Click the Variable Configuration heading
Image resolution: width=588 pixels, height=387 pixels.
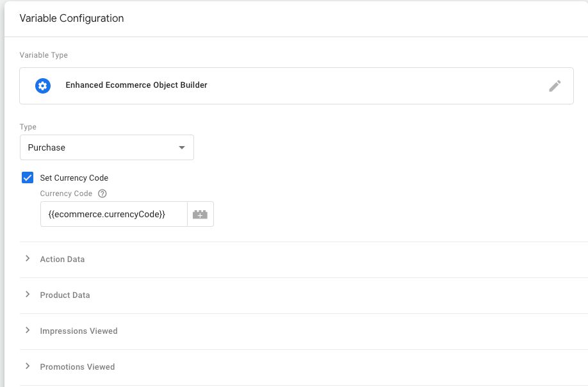click(72, 19)
